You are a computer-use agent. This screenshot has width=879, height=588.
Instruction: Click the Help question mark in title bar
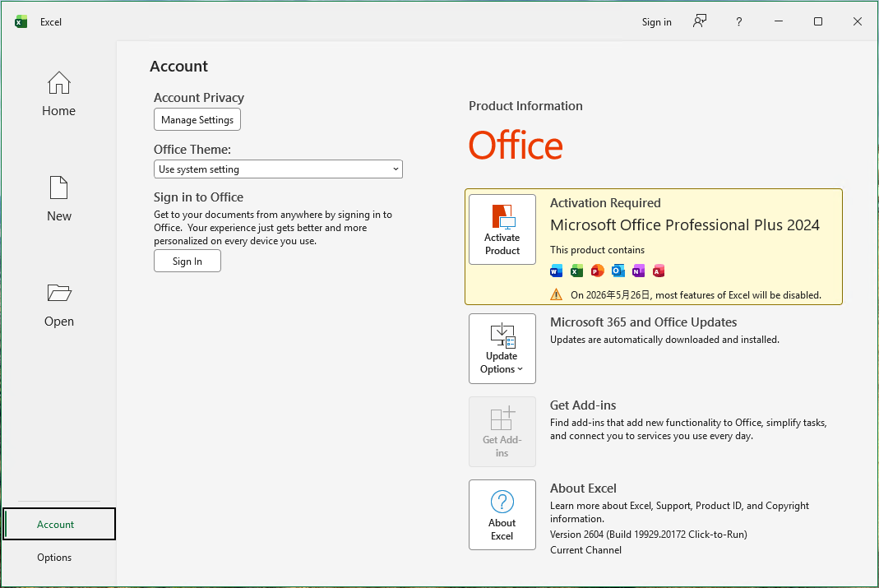pos(739,22)
